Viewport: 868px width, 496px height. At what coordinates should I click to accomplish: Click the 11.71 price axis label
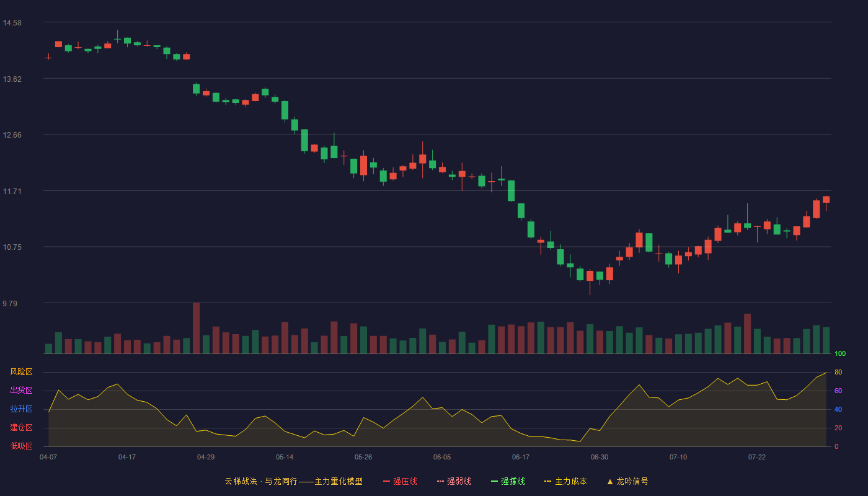(12, 192)
